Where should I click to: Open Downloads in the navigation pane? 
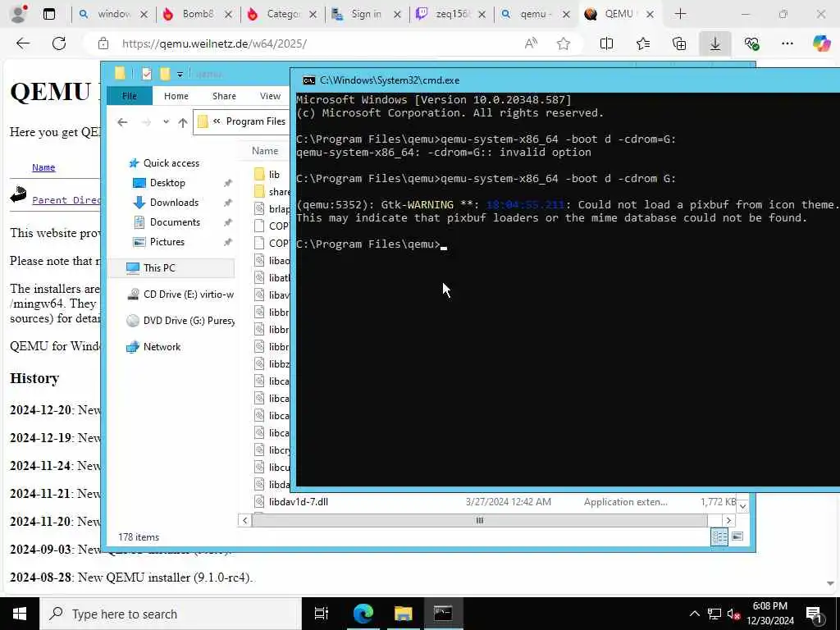click(x=174, y=203)
